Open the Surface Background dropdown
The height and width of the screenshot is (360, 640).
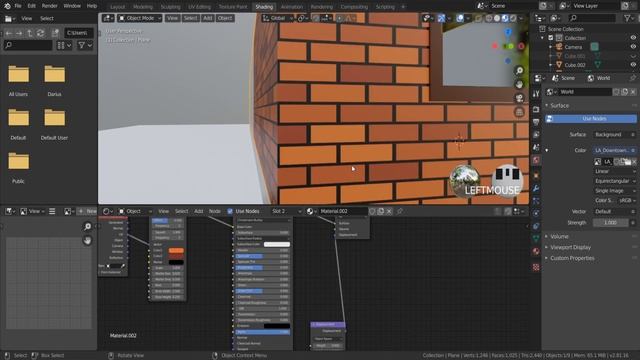pyautogui.click(x=614, y=135)
